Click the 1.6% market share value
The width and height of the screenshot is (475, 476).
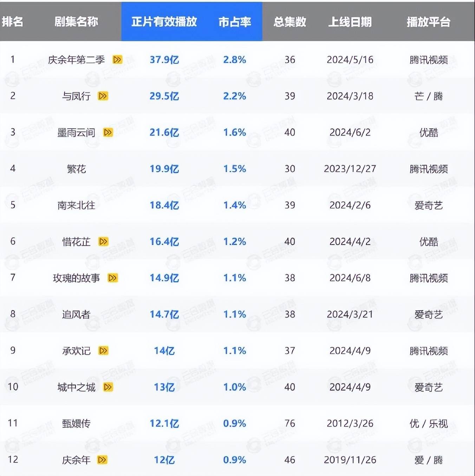coord(235,132)
